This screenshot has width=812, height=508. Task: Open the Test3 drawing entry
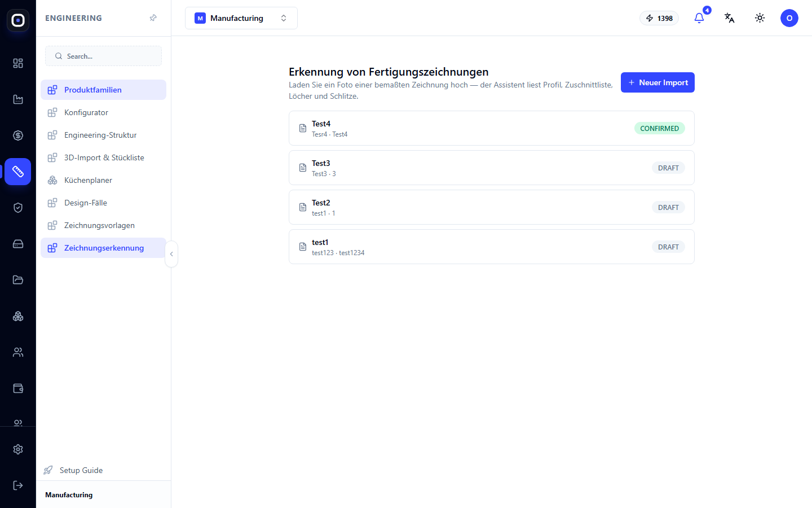[492, 168]
